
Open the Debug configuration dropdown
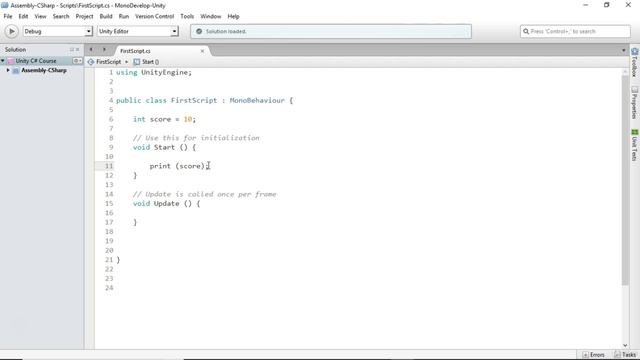pyautogui.click(x=58, y=31)
